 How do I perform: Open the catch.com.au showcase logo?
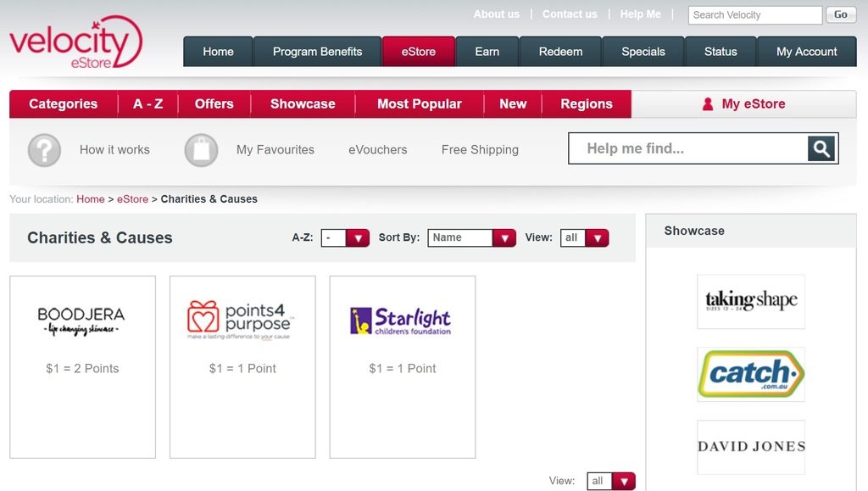point(751,374)
